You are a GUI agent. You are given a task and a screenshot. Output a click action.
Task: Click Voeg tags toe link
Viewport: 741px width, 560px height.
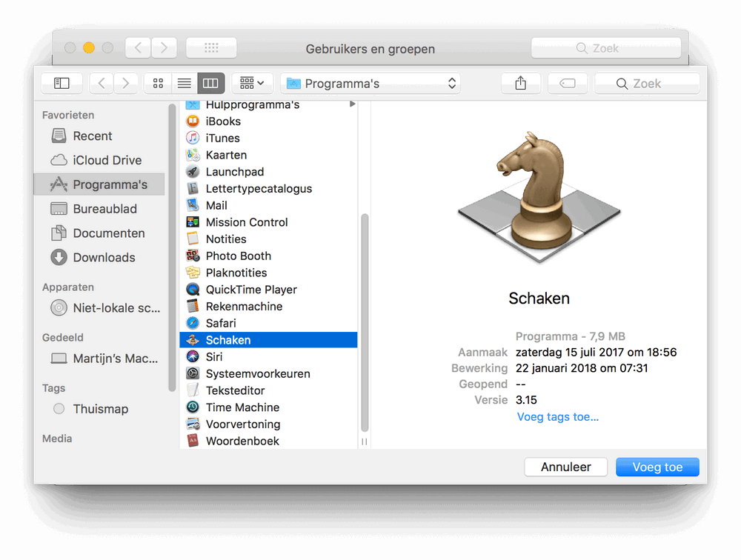point(558,417)
